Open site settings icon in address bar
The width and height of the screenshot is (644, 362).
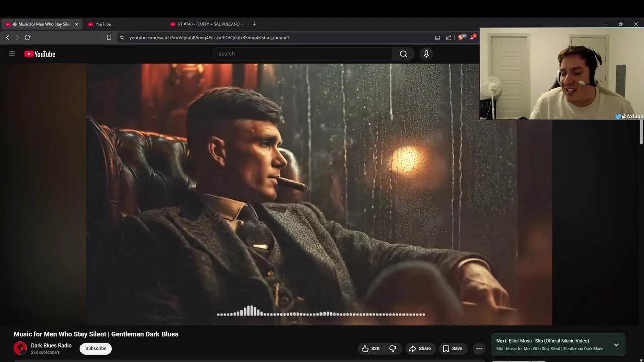[x=122, y=38]
